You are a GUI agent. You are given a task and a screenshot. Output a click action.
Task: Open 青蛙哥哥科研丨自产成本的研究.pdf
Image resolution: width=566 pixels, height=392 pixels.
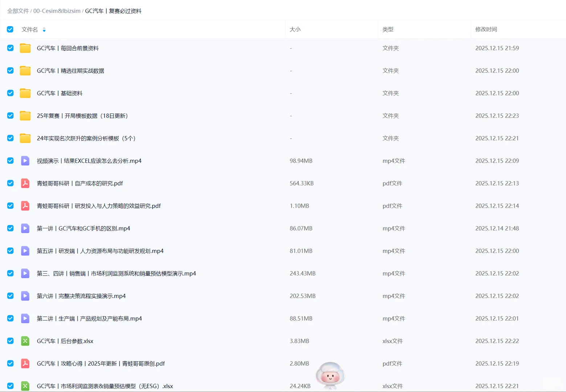click(x=80, y=183)
